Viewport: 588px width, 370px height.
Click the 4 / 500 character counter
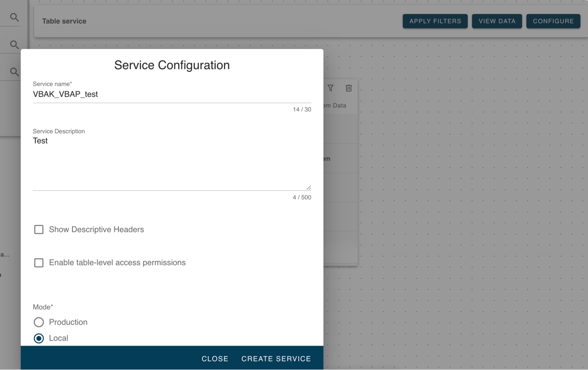[x=302, y=197]
